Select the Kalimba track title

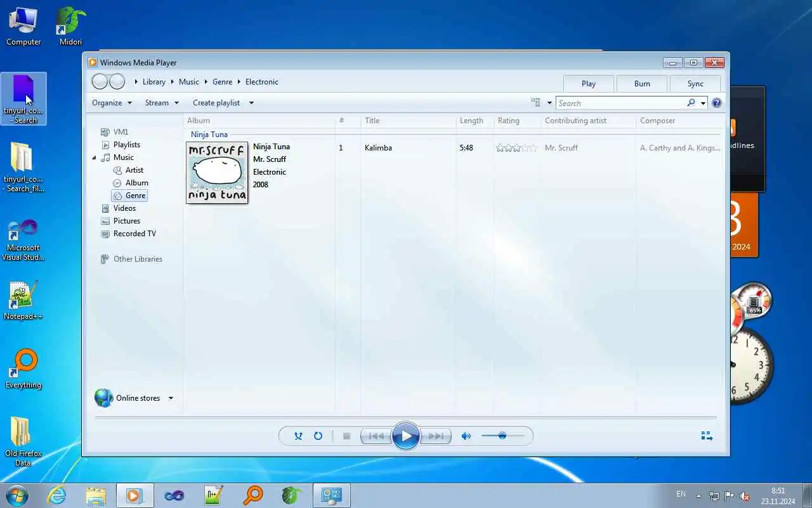[378, 148]
